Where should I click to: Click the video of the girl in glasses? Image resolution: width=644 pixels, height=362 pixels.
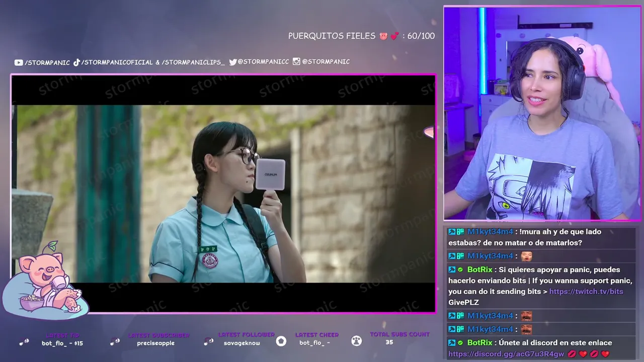tap(223, 194)
